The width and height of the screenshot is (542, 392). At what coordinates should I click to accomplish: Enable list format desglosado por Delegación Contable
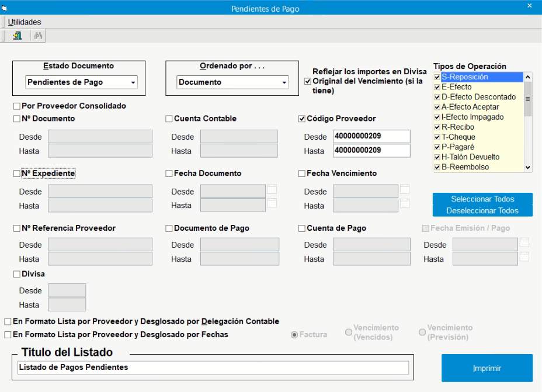click(8, 321)
